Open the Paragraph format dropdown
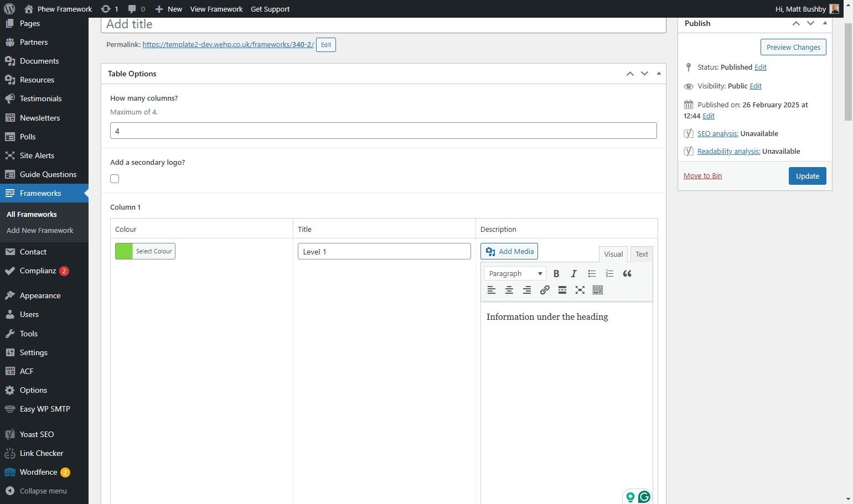 click(515, 273)
